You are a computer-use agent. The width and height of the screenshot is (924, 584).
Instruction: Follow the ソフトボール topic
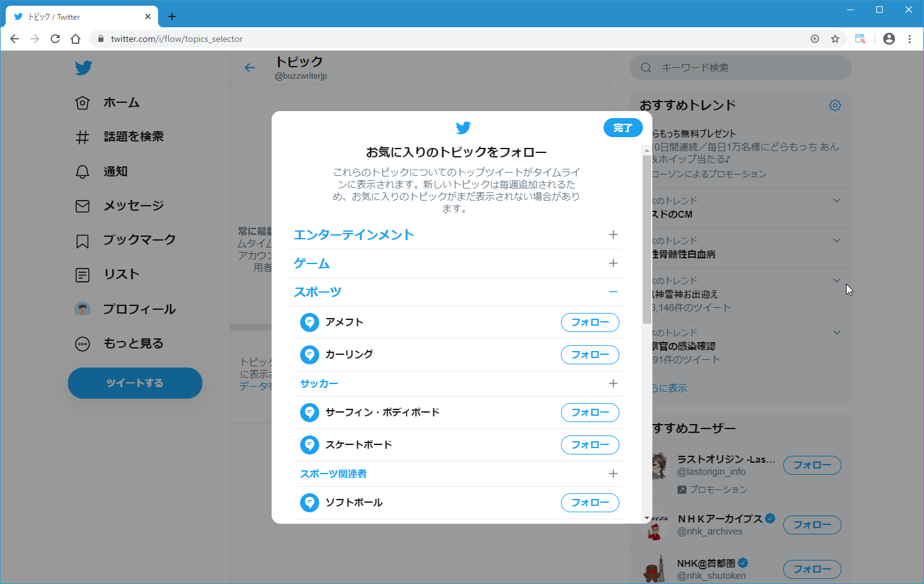[x=590, y=502]
